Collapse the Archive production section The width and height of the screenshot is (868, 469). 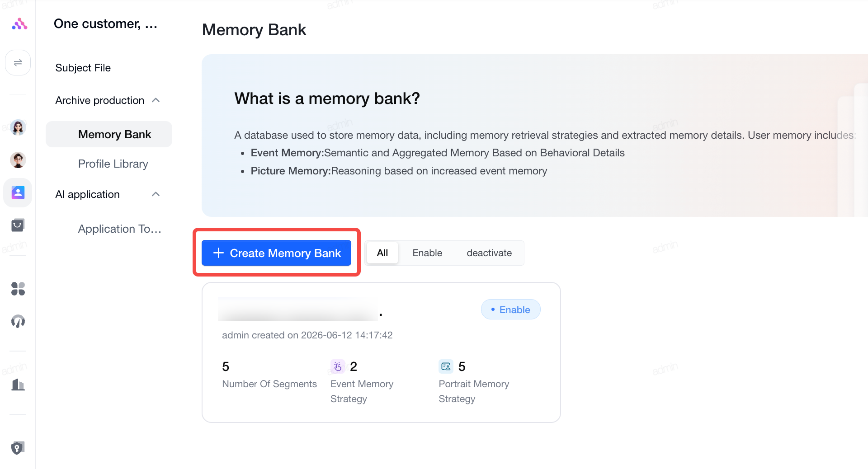(156, 100)
